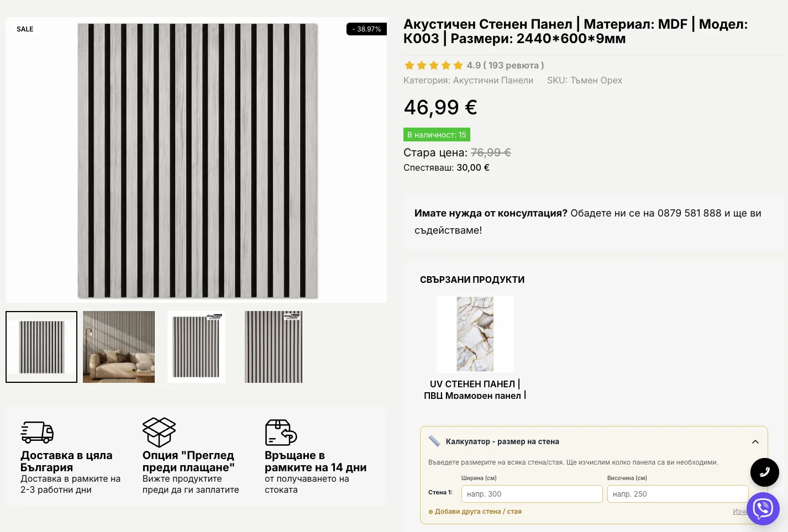The width and height of the screenshot is (788, 532).
Task: Focus the Височина (см) input field
Action: tap(678, 494)
